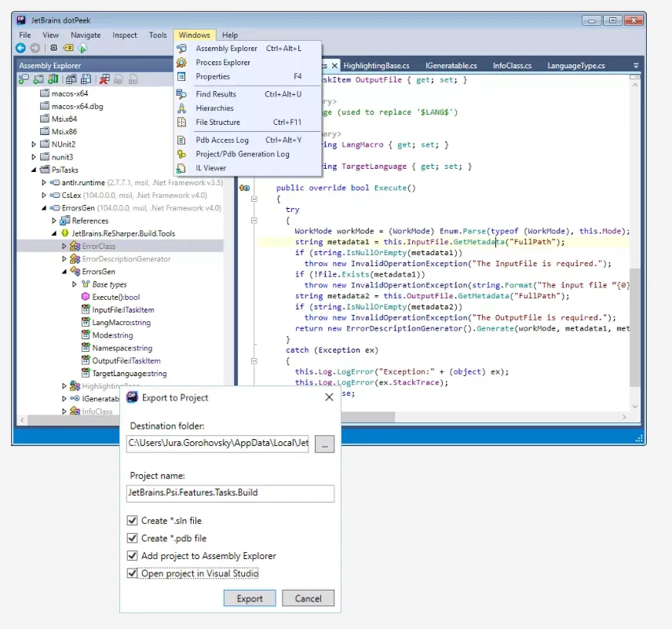
Task: Expand the nunit3 folder node
Action: tap(34, 157)
